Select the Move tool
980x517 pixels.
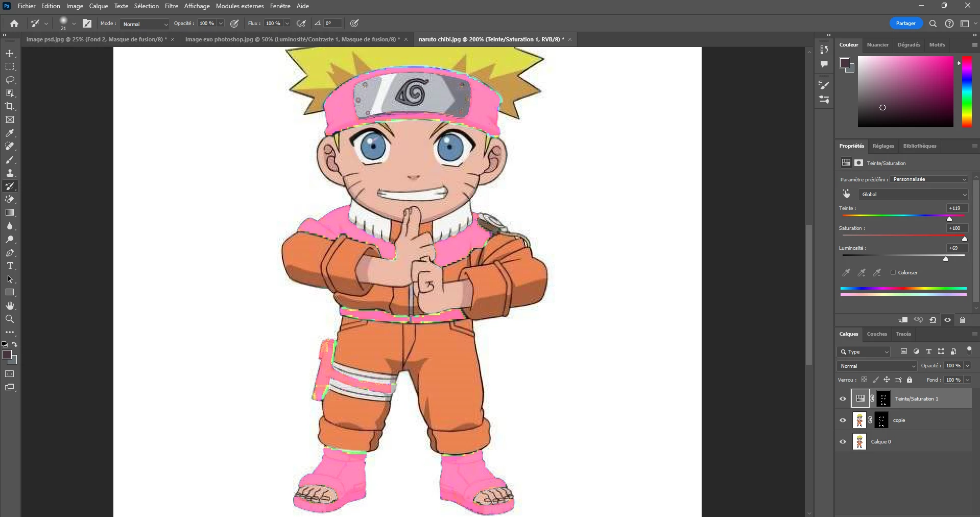[10, 54]
